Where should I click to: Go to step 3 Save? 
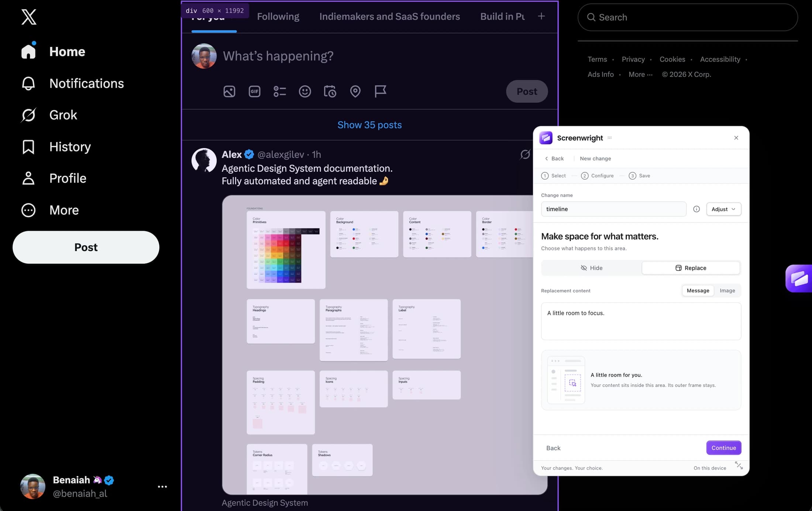pos(640,176)
